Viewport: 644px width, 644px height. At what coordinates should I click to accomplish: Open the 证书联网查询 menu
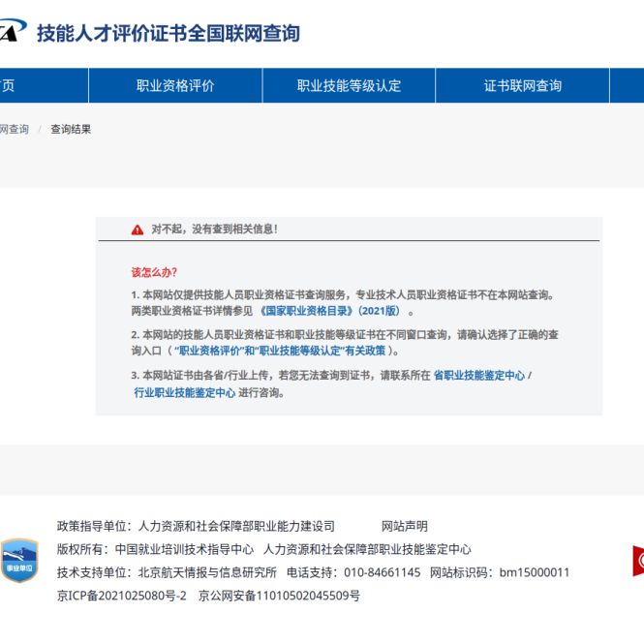(x=522, y=85)
